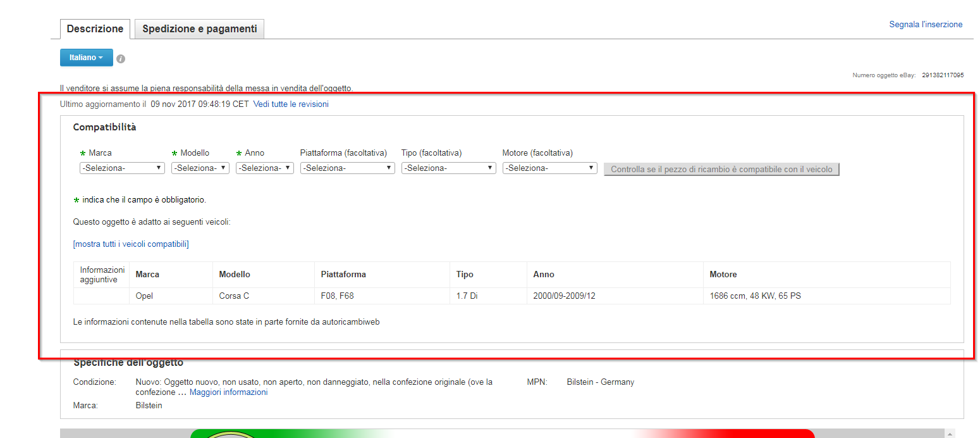Click the info icon beside Italiano

click(x=121, y=59)
